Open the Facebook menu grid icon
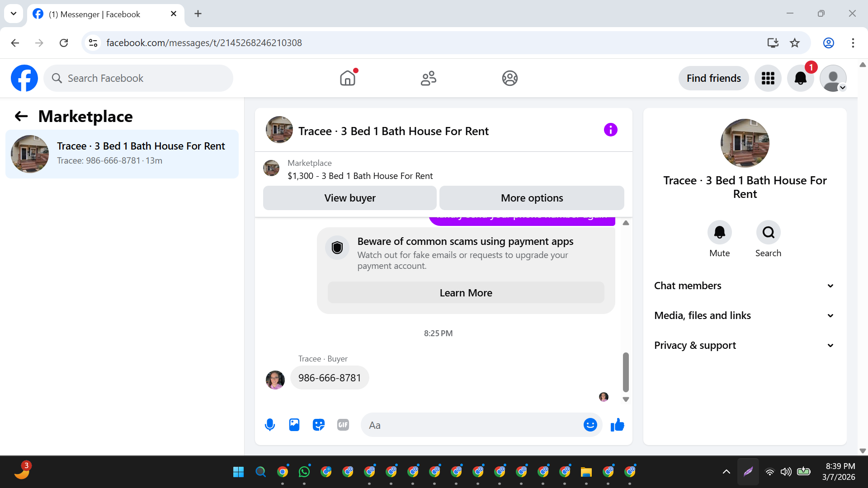This screenshot has width=868, height=488. (x=768, y=78)
